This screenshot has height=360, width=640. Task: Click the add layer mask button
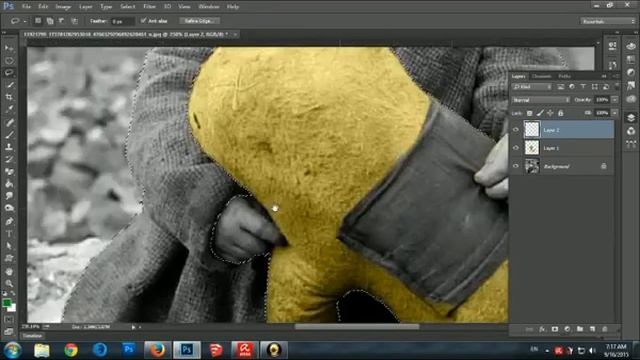click(555, 329)
